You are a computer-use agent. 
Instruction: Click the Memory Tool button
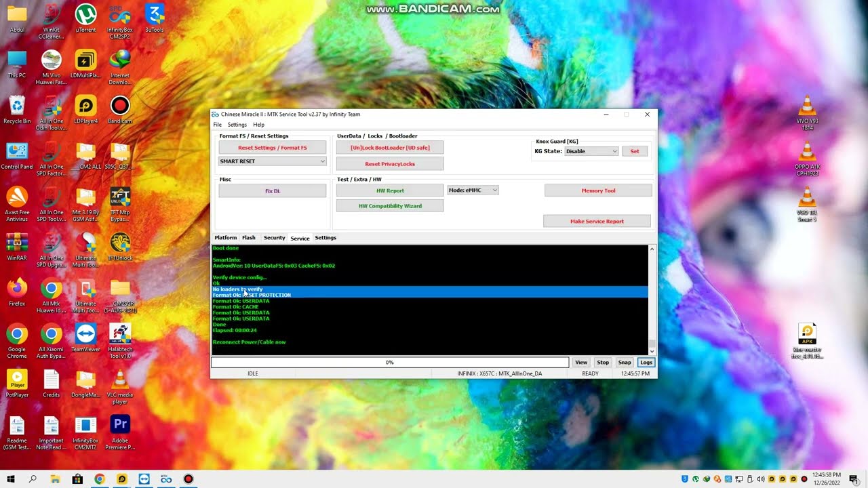(598, 190)
